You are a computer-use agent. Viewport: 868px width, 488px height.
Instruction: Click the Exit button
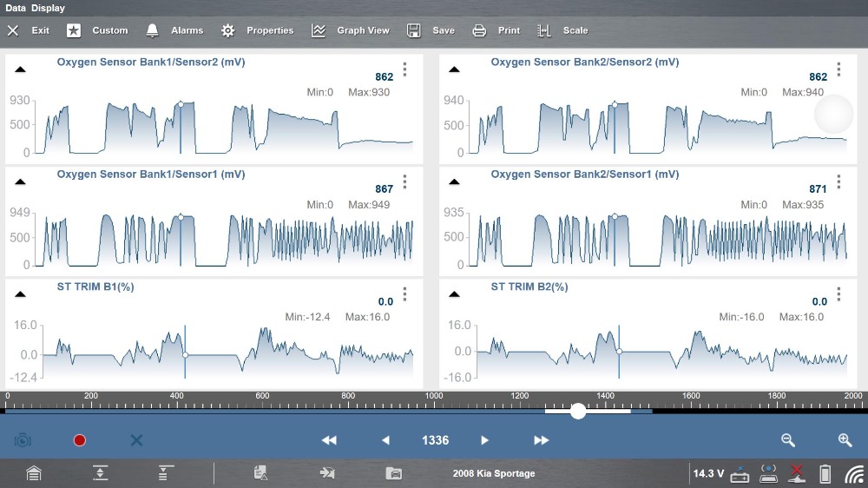(x=29, y=30)
